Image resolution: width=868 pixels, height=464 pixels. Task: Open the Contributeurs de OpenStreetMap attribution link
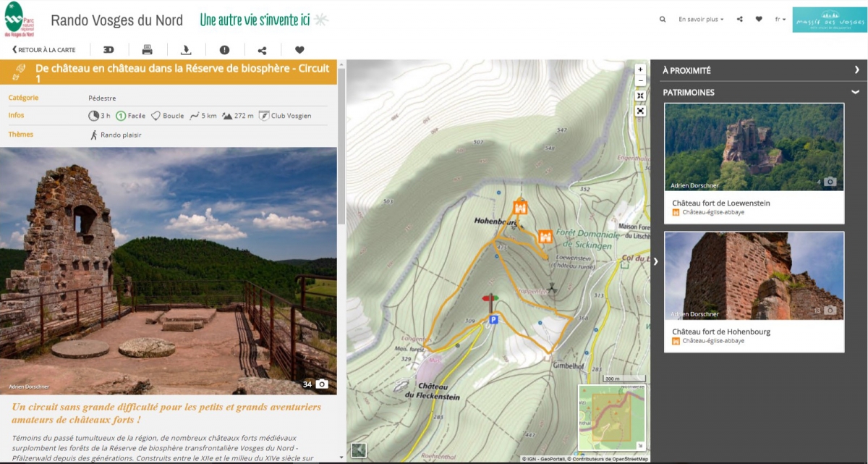click(x=608, y=459)
